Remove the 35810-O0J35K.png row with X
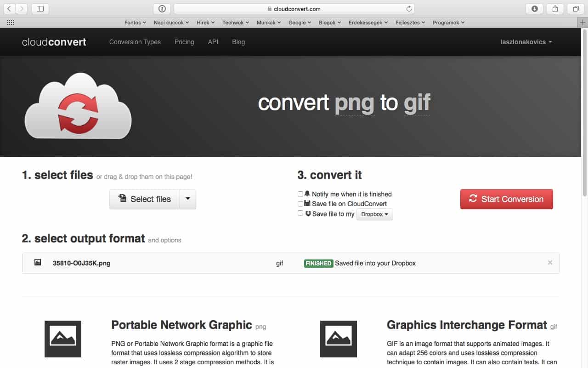The image size is (588, 368). point(550,263)
